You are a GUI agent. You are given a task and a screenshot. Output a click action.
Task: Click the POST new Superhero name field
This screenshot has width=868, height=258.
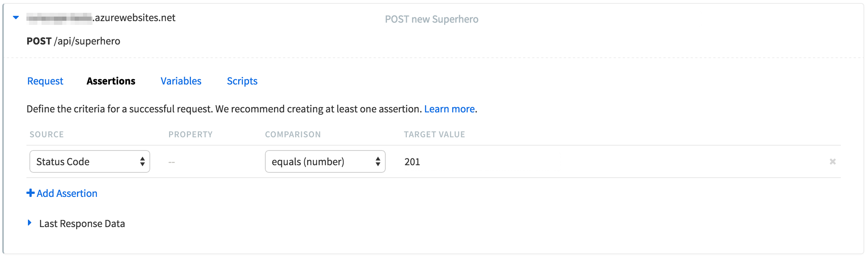[x=432, y=19]
